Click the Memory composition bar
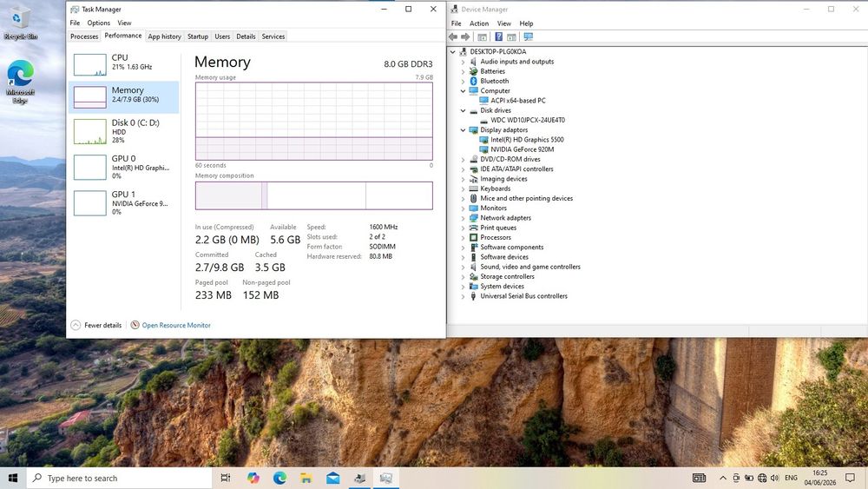The width and height of the screenshot is (868, 489). click(x=314, y=195)
